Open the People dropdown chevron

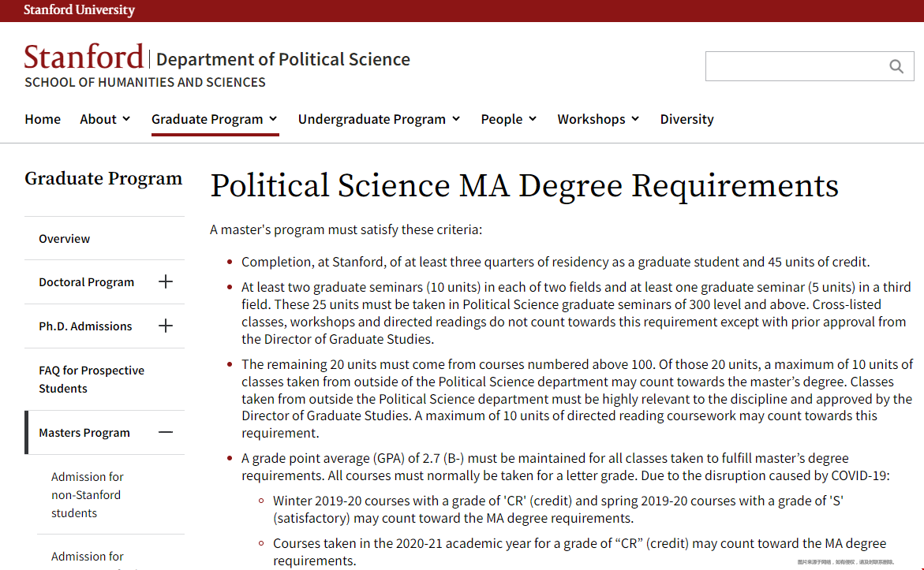click(x=532, y=119)
